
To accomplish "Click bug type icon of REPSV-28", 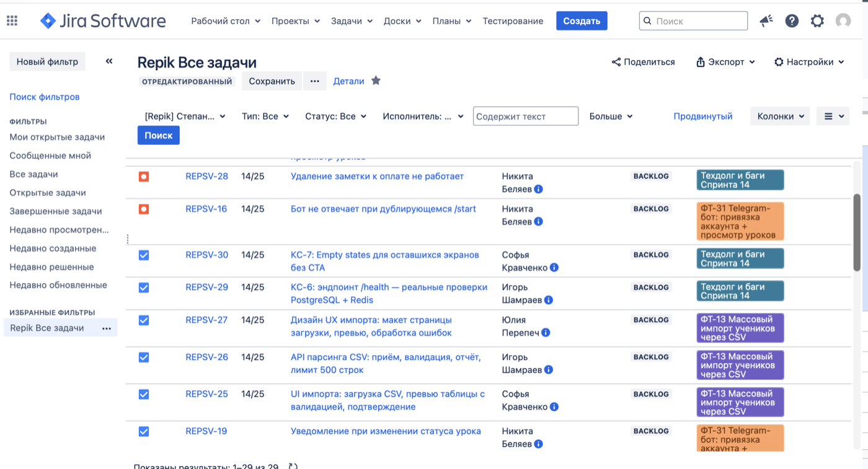I will point(144,177).
